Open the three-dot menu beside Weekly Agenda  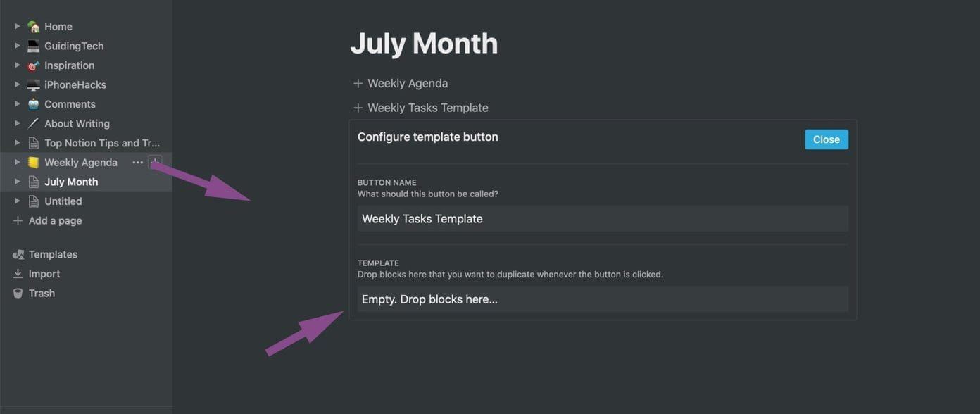tap(137, 162)
